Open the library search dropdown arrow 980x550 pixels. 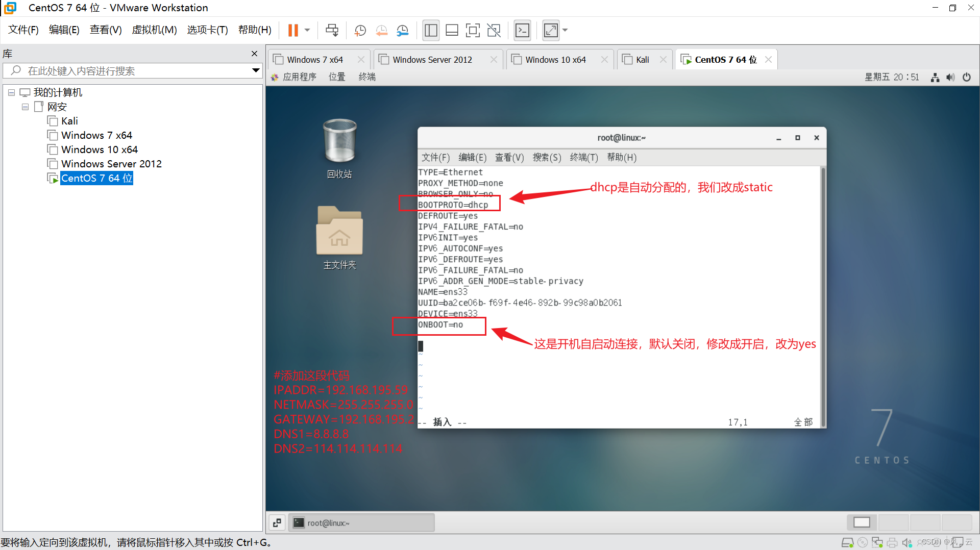(x=256, y=70)
